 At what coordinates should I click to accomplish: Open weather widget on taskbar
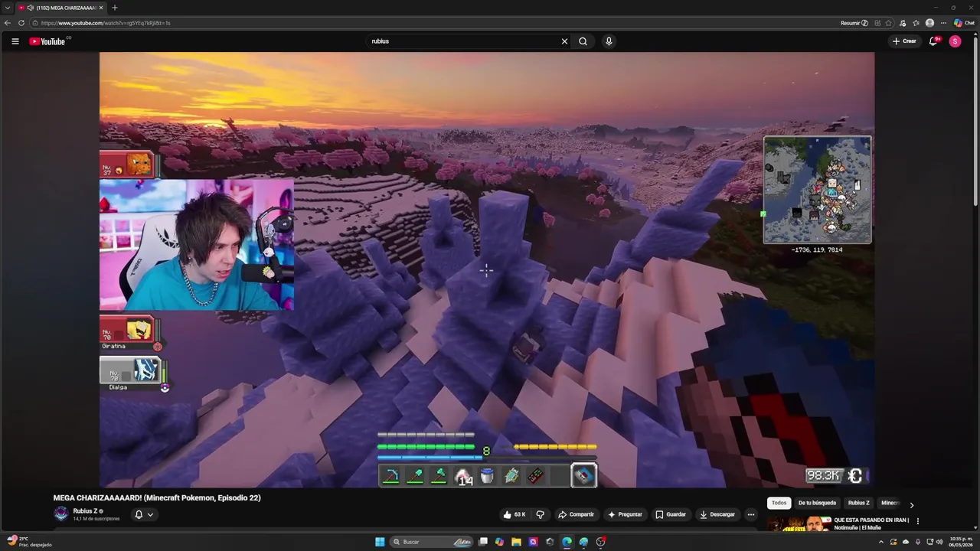pos(29,542)
